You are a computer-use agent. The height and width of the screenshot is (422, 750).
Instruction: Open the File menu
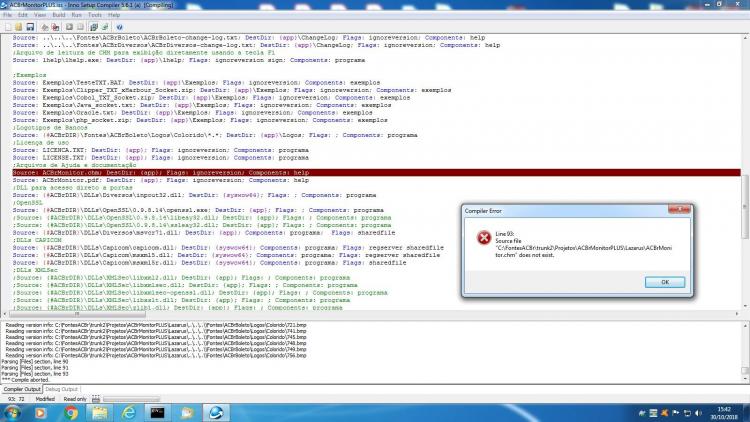click(8, 15)
